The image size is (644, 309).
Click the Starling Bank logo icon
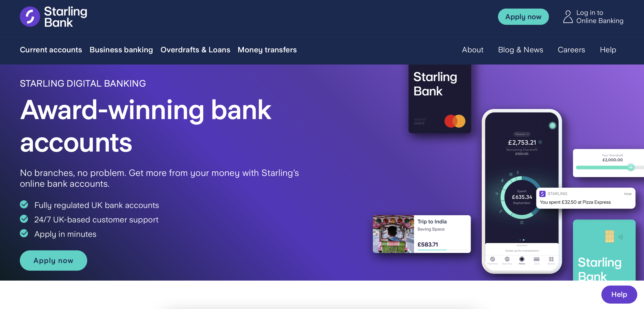click(29, 17)
